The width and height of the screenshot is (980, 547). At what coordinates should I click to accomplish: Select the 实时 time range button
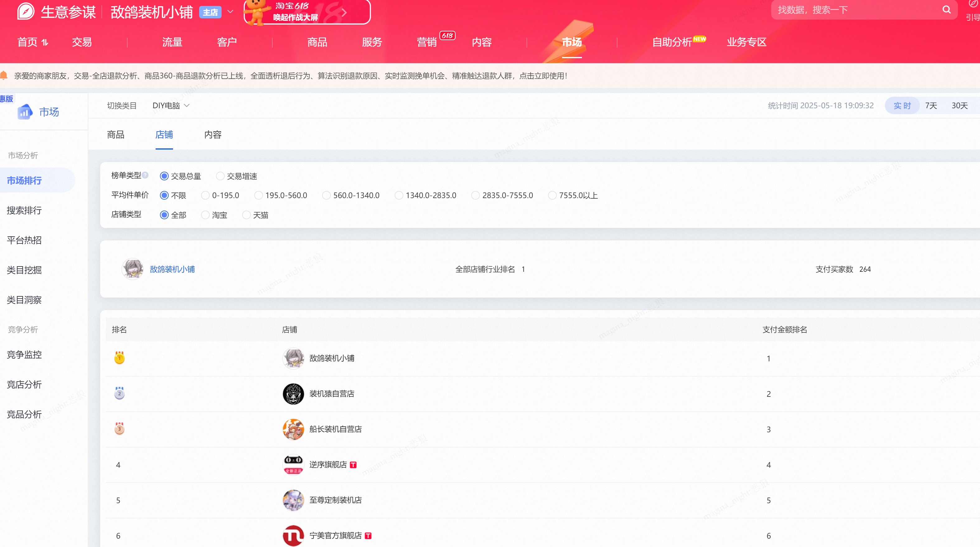[x=902, y=106]
